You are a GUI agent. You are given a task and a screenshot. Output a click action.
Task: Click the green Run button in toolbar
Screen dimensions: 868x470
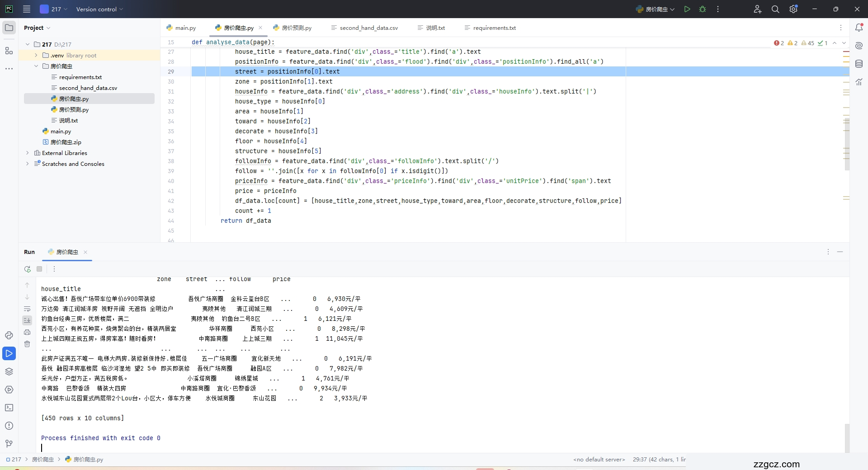coord(687,9)
